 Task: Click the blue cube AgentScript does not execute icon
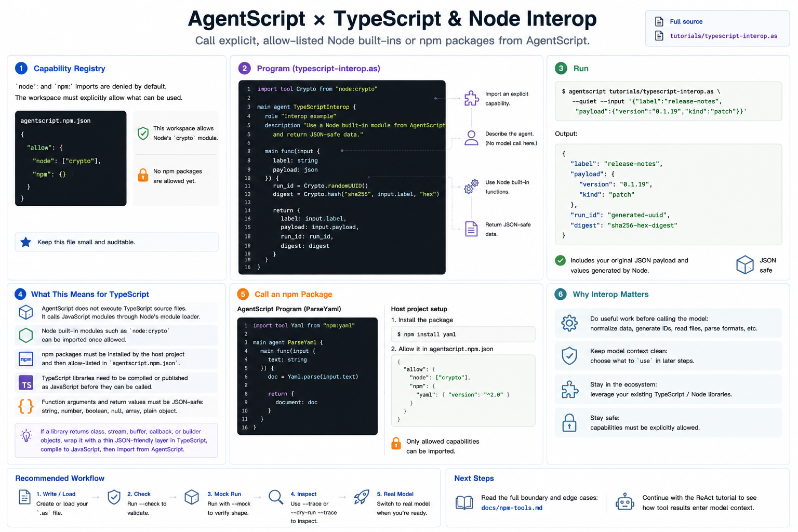click(26, 312)
